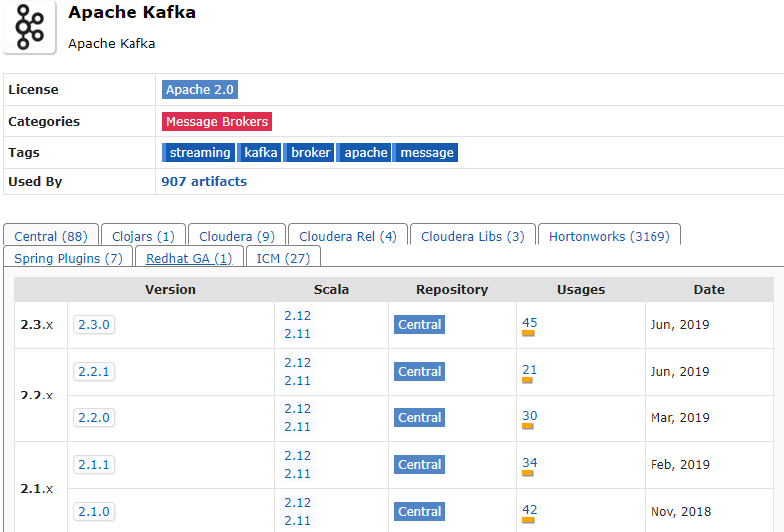This screenshot has width=784, height=532.
Task: Open version 2.2.1
Action: tap(94, 372)
